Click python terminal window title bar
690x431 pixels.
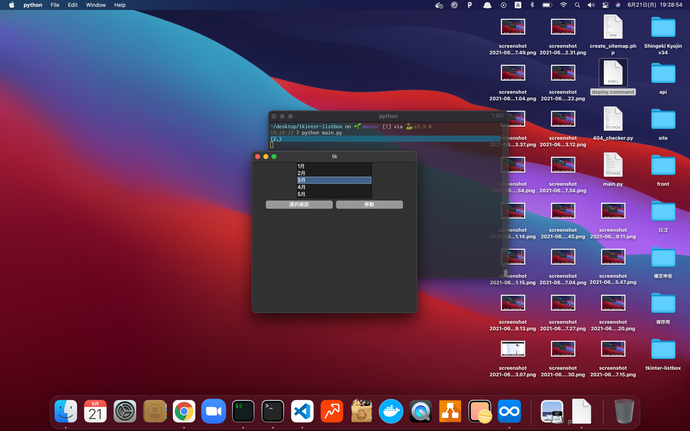click(x=388, y=116)
